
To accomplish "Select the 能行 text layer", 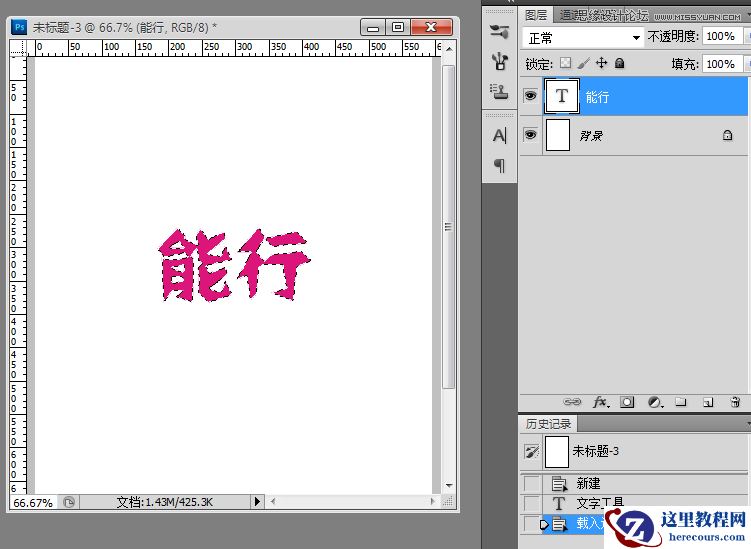I will 645,96.
